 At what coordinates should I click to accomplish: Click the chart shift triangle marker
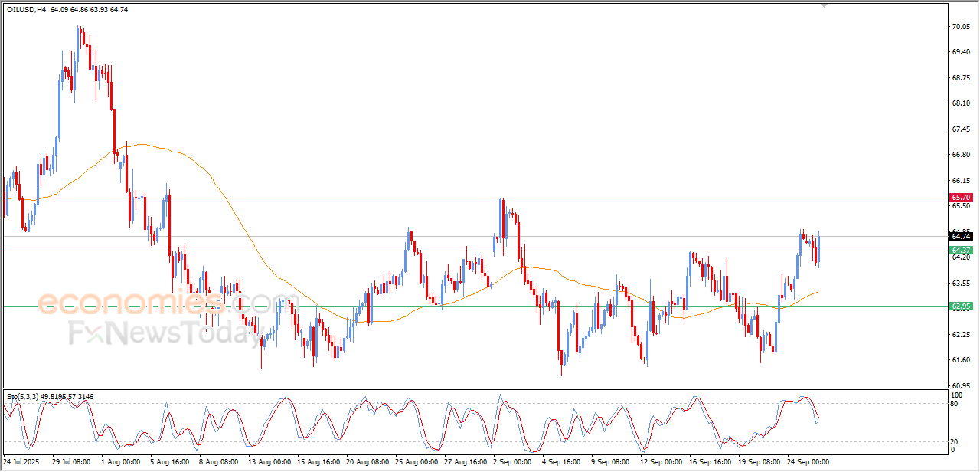[823, 5]
